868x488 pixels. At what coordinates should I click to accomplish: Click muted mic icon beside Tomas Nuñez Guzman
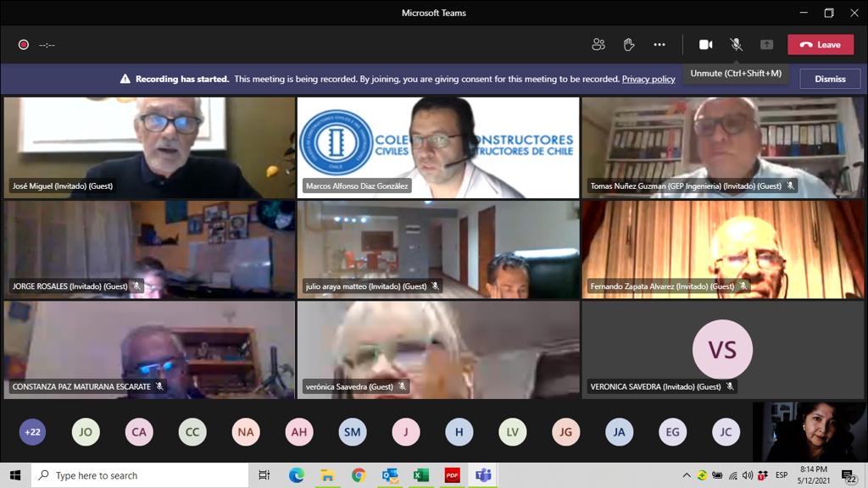(791, 186)
